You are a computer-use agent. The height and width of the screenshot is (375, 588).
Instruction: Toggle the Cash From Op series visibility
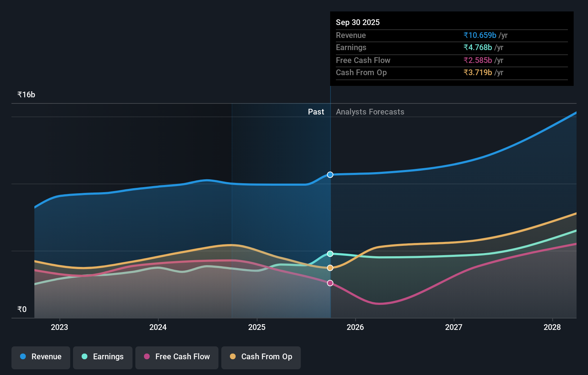tap(261, 357)
